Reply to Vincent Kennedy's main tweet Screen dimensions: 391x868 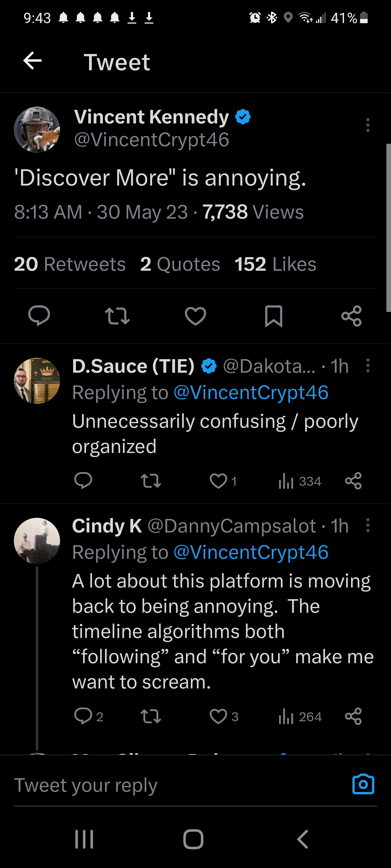pos(39,316)
